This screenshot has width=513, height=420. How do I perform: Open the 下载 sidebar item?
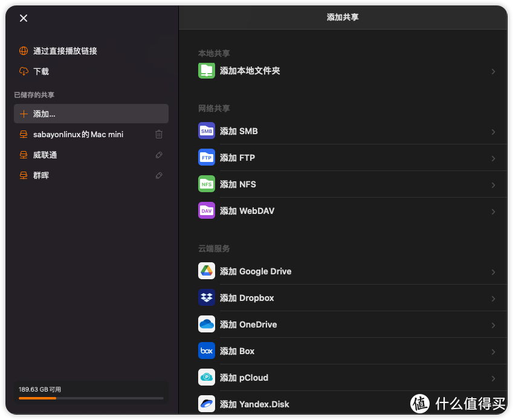(91, 71)
